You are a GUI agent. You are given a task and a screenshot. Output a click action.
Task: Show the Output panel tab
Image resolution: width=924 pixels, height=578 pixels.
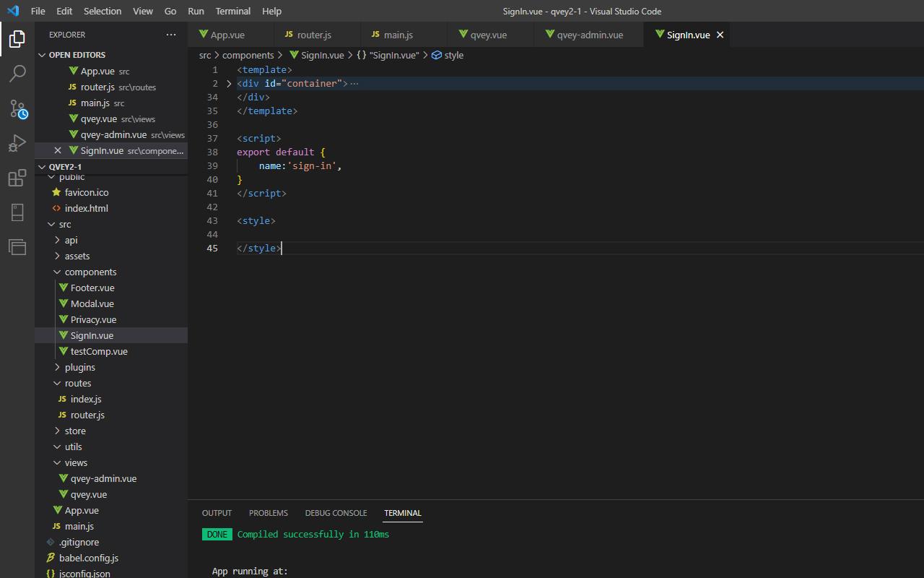[x=217, y=513]
